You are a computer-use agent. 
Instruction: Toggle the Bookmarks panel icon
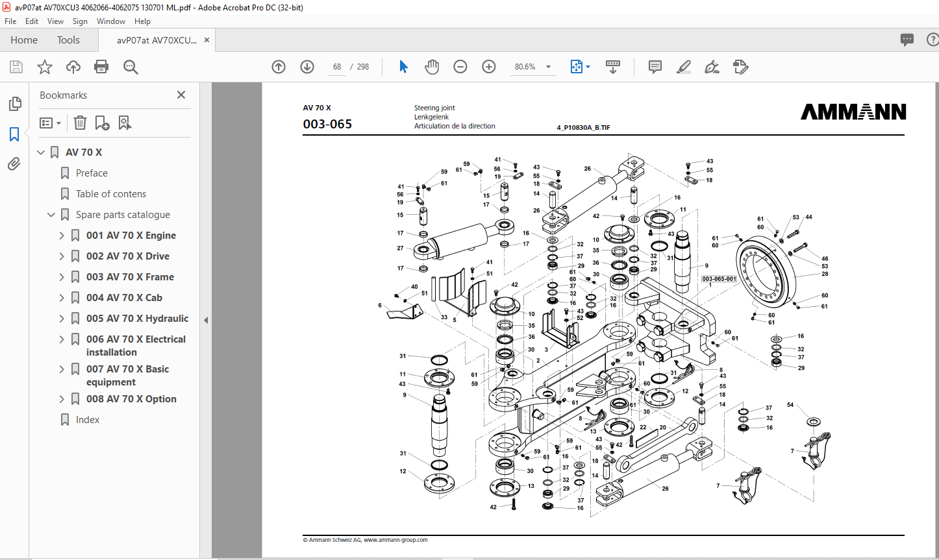coord(14,134)
